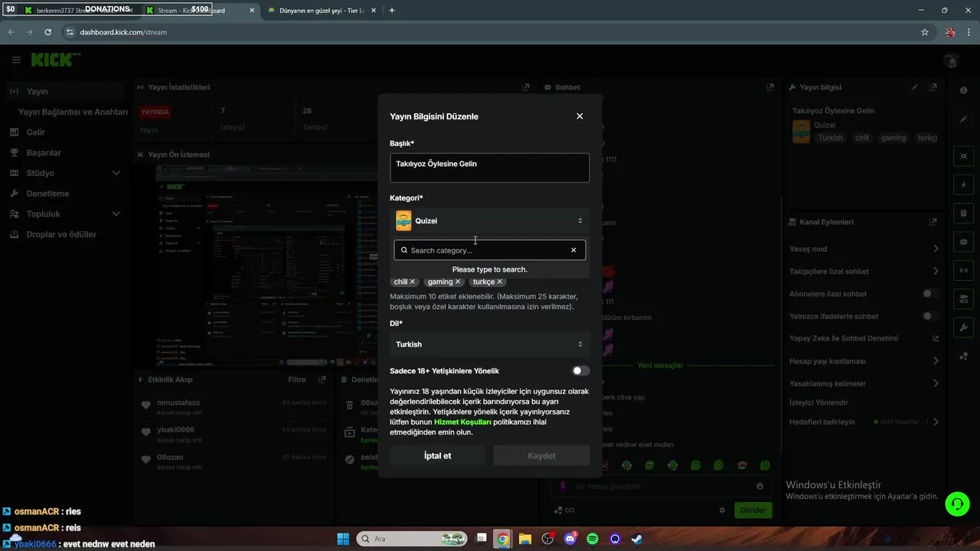Image resolution: width=980 pixels, height=551 pixels.
Task: Open Filtre in Etkinlik Akışı
Action: pos(296,380)
